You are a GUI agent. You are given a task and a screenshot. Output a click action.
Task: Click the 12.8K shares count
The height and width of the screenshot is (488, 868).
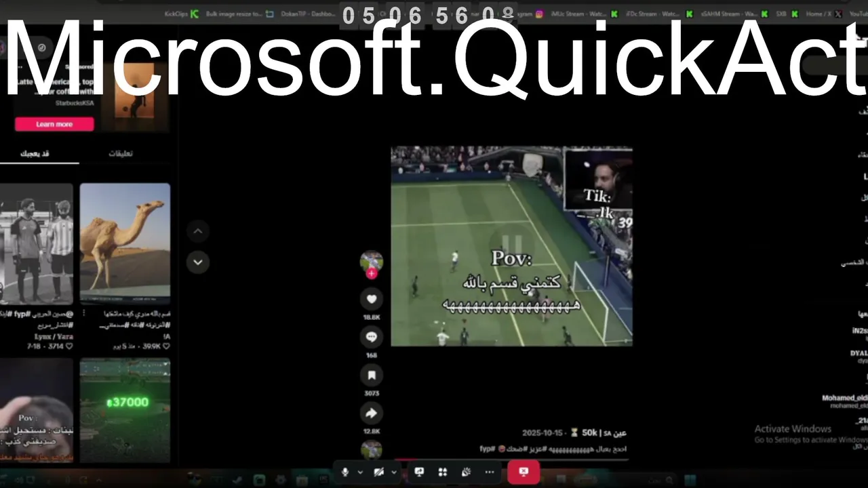coord(371,431)
